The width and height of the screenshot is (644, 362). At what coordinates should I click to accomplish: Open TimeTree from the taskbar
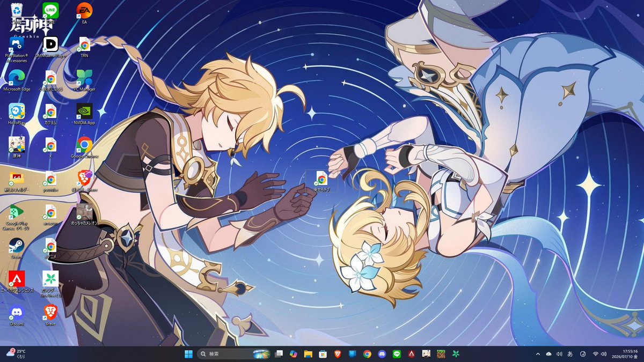pos(456,354)
